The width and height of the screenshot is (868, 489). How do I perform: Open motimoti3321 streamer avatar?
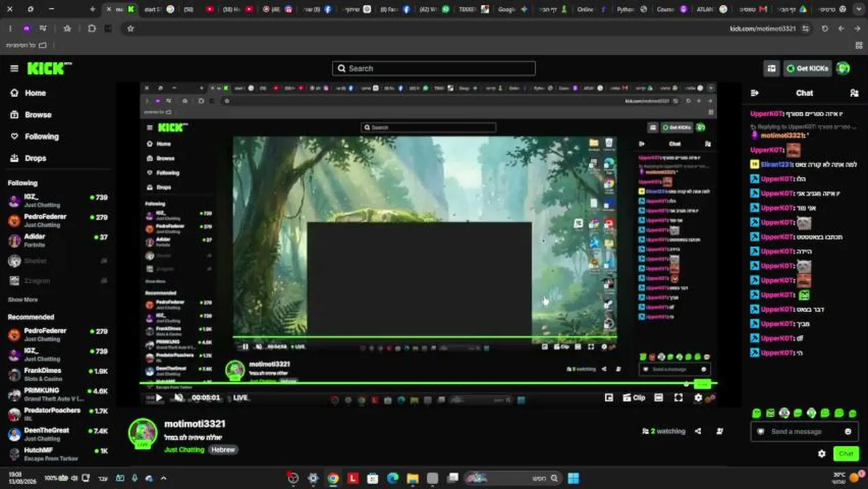tap(143, 433)
